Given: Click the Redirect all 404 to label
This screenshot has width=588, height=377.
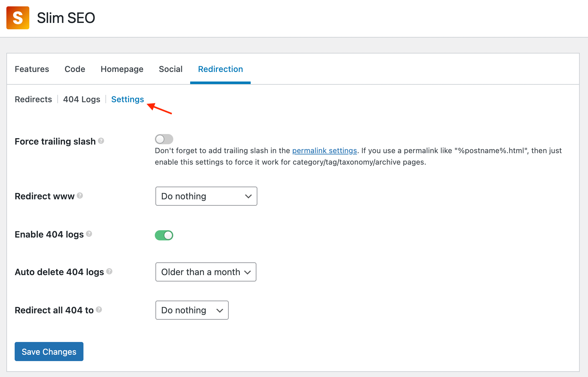Looking at the screenshot, I should coord(54,310).
